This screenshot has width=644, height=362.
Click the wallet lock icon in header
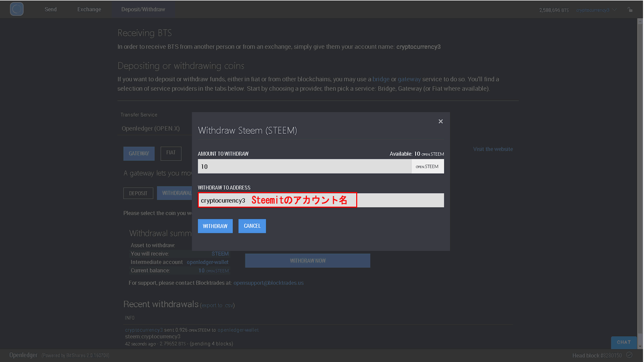(630, 10)
